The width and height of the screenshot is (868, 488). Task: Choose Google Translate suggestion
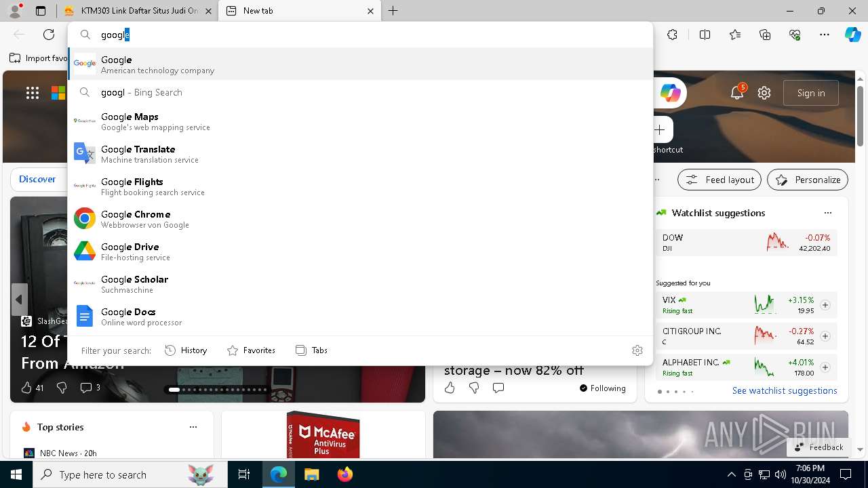coord(360,154)
